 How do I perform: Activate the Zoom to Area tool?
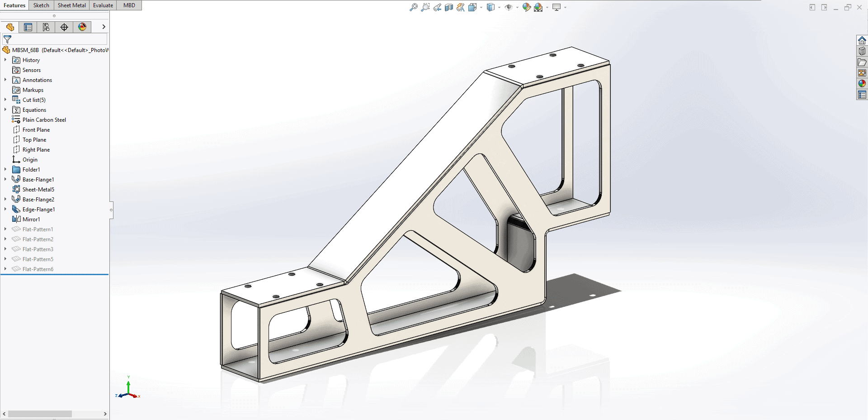(x=425, y=7)
